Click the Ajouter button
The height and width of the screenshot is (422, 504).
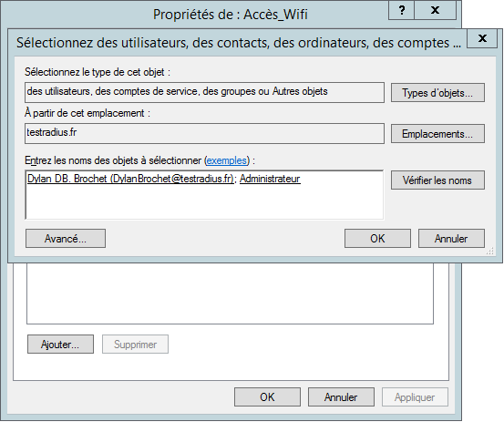(x=60, y=345)
